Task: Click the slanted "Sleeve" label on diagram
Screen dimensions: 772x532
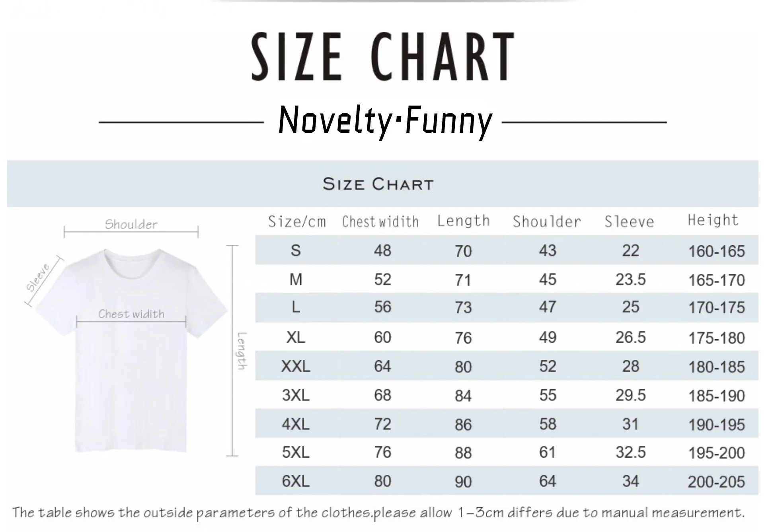Action: tap(38, 277)
